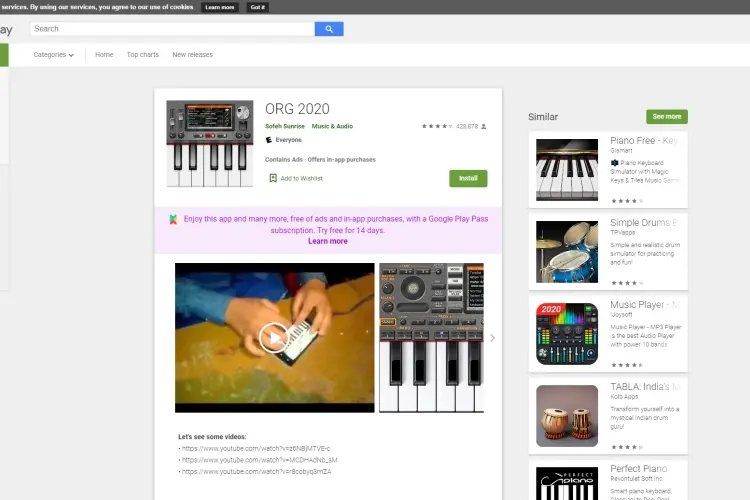
Task: Click the next screenshot arrow
Action: click(493, 338)
